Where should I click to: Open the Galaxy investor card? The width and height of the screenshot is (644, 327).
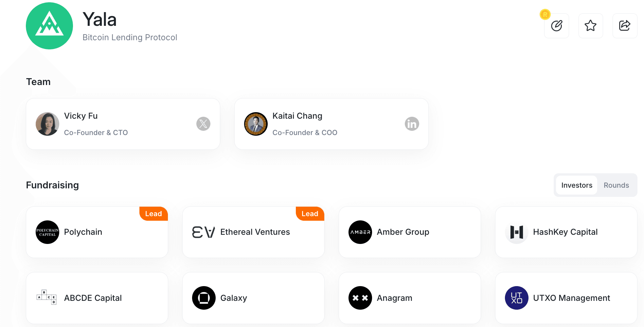[253, 298]
